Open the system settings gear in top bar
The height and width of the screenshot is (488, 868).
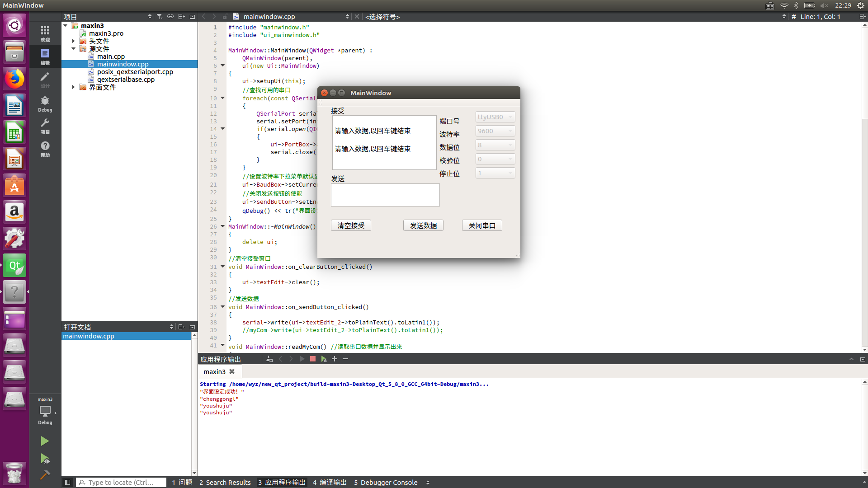[x=861, y=5]
